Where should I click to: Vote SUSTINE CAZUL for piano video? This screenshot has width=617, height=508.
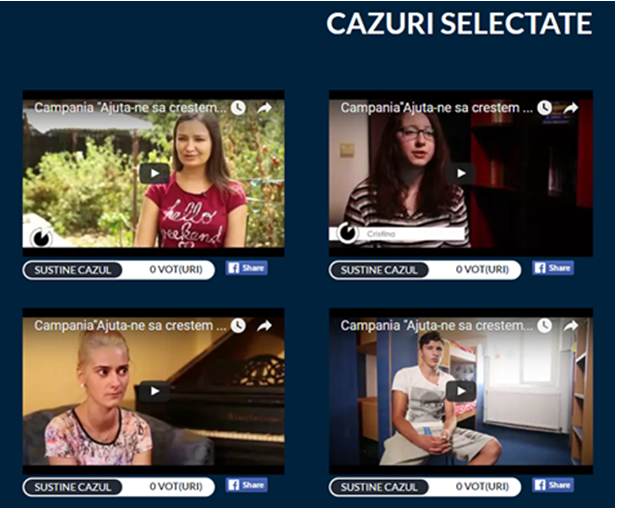(x=73, y=487)
